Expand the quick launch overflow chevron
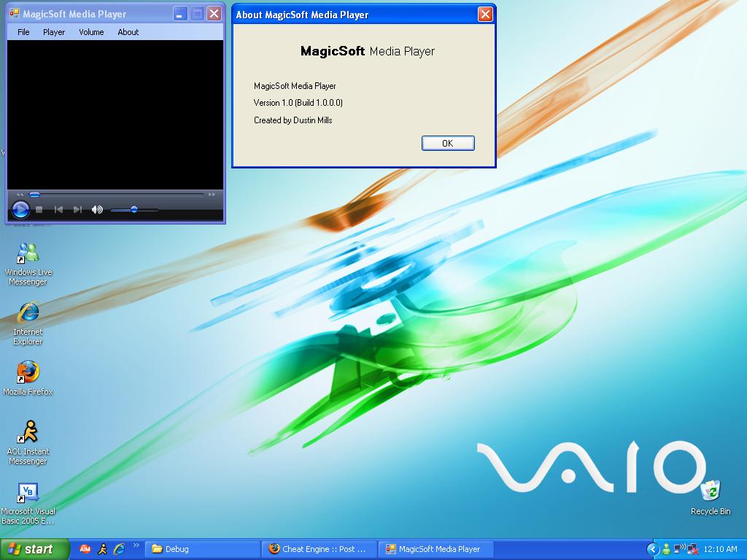747x560 pixels. tap(136, 545)
